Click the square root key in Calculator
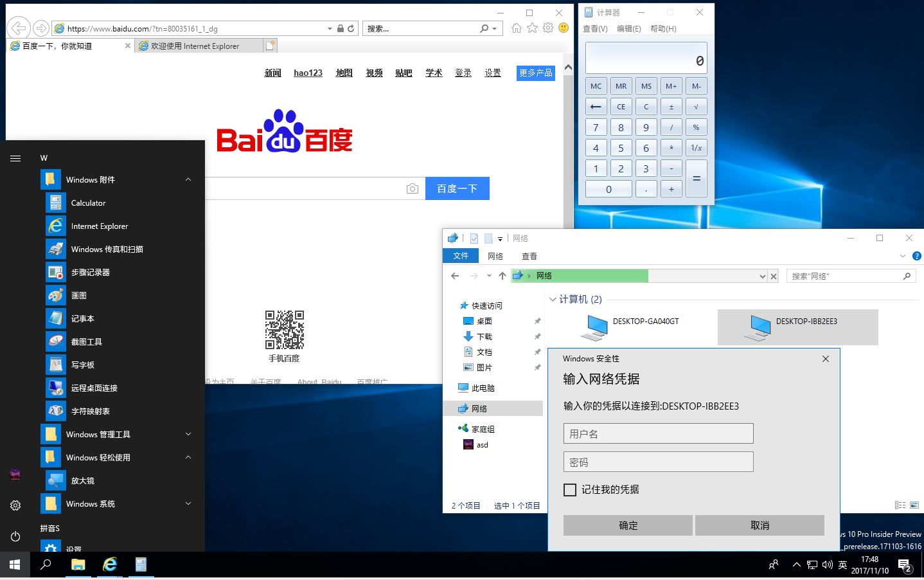This screenshot has height=580, width=924. pos(696,107)
